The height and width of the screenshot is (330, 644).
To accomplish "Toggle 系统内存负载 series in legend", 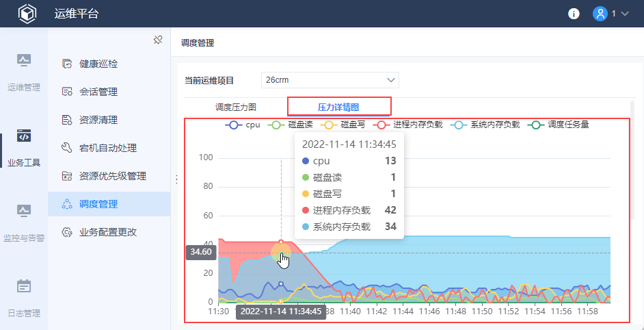I will pyautogui.click(x=485, y=125).
